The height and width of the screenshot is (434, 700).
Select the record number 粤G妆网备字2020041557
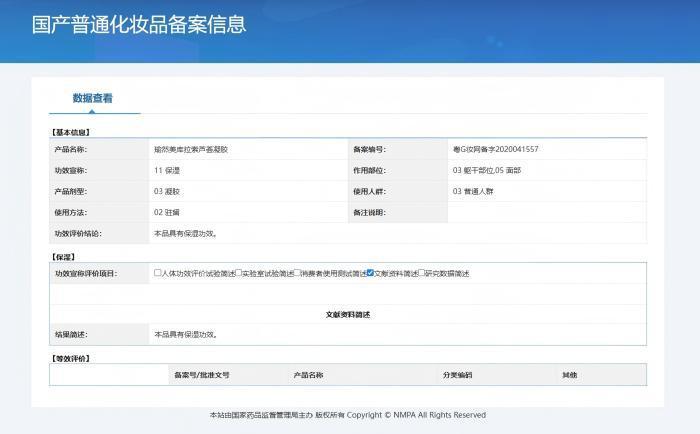(495, 149)
